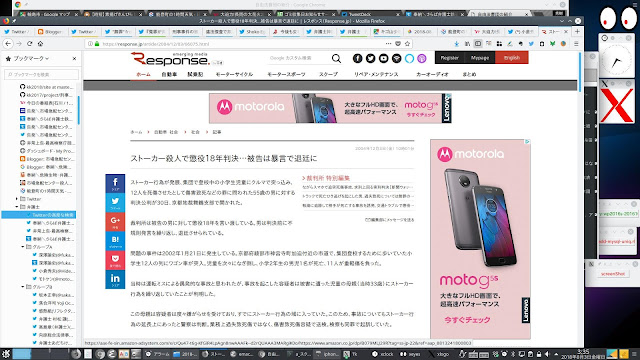Open the motorola top banner ad

tap(330, 108)
